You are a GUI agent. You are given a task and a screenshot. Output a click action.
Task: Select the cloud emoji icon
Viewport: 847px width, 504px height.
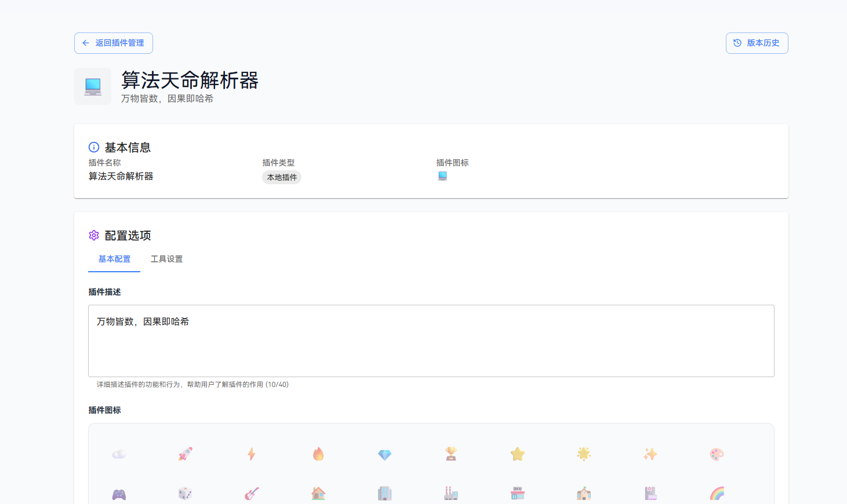pyautogui.click(x=119, y=454)
